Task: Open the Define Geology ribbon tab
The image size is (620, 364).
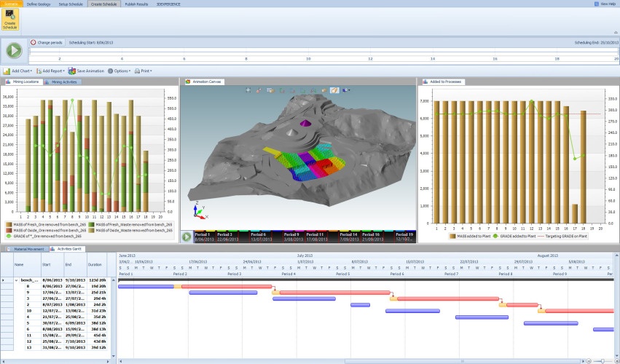Action: pos(39,4)
